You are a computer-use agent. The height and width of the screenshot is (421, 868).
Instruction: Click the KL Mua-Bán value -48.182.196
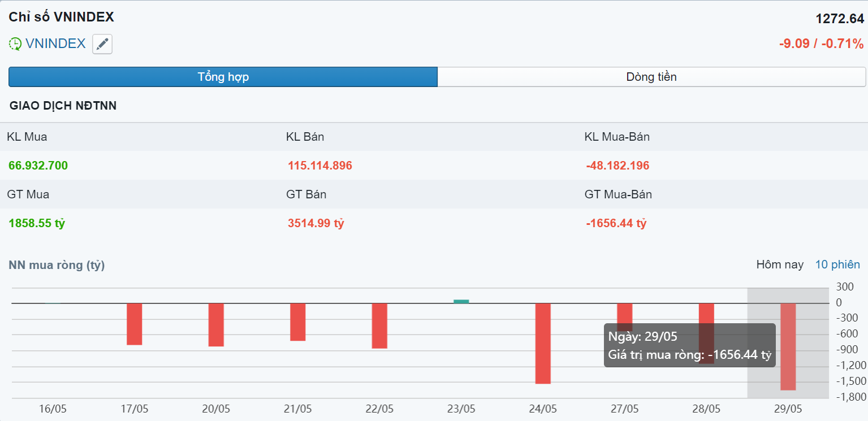(617, 166)
